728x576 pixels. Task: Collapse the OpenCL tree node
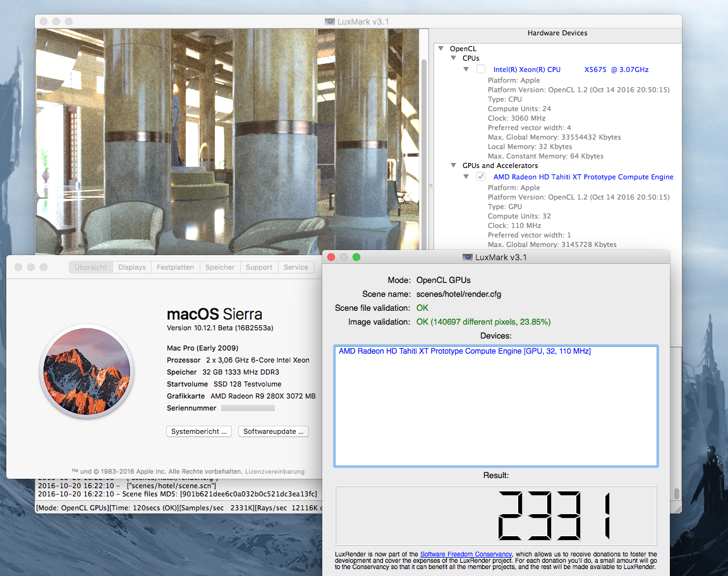(440, 49)
